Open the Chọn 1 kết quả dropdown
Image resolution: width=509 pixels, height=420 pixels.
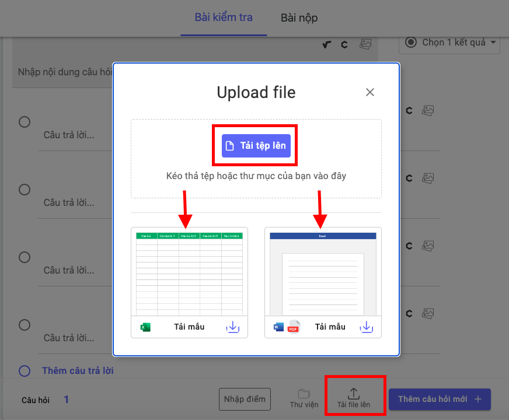click(450, 43)
